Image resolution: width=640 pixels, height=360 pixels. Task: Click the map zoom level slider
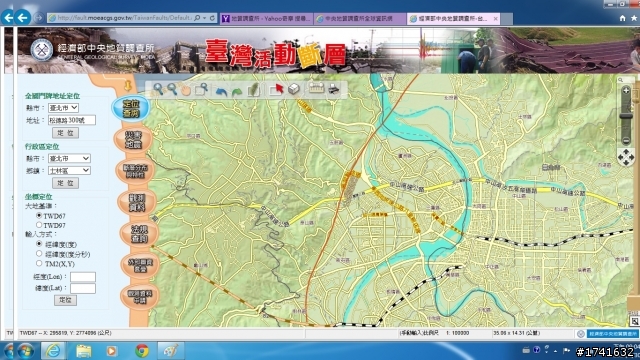click(x=626, y=116)
